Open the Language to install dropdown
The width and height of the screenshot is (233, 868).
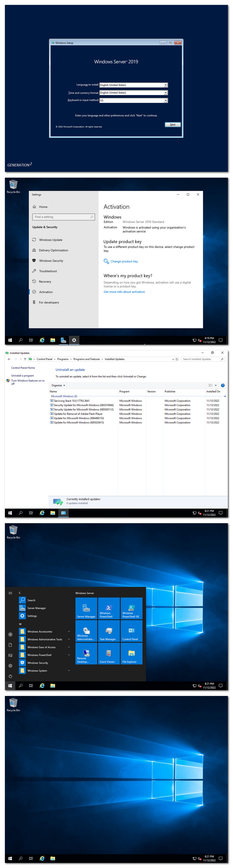pos(166,85)
